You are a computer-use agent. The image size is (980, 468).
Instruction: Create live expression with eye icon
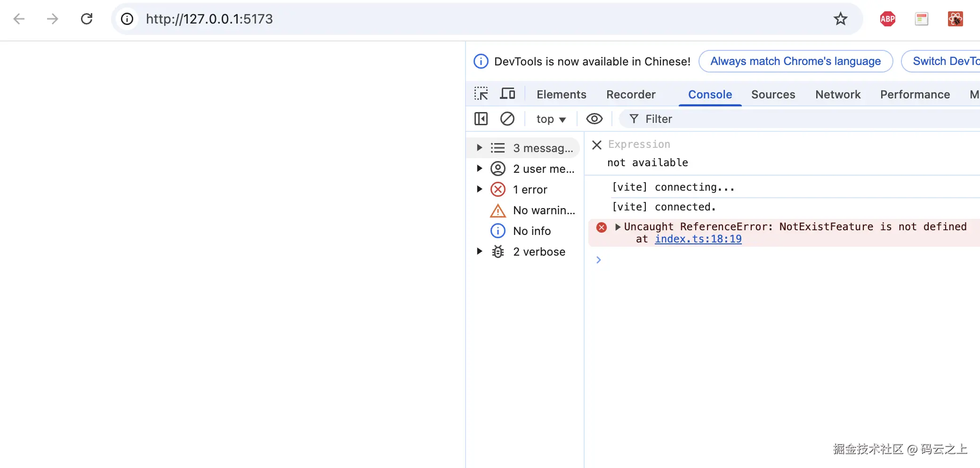coord(594,119)
